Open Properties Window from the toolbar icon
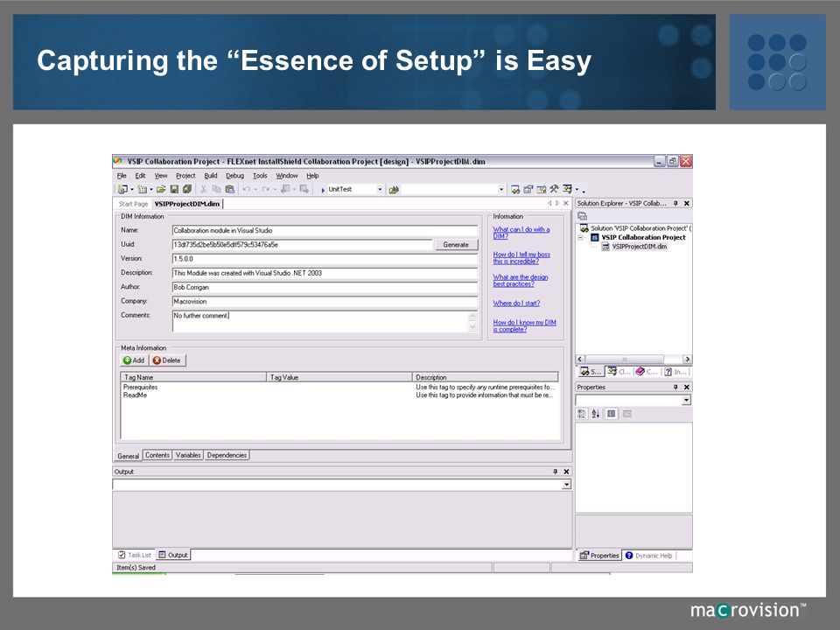This screenshot has height=630, width=840. pyautogui.click(x=528, y=189)
